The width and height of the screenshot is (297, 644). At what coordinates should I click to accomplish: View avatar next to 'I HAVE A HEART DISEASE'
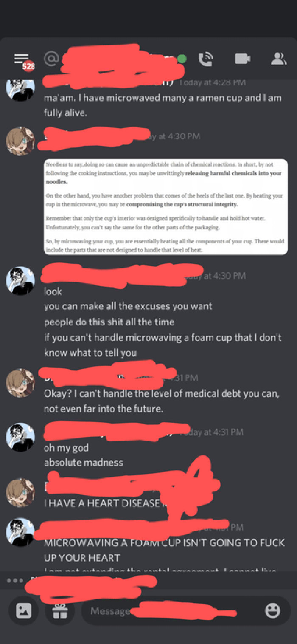[20, 493]
